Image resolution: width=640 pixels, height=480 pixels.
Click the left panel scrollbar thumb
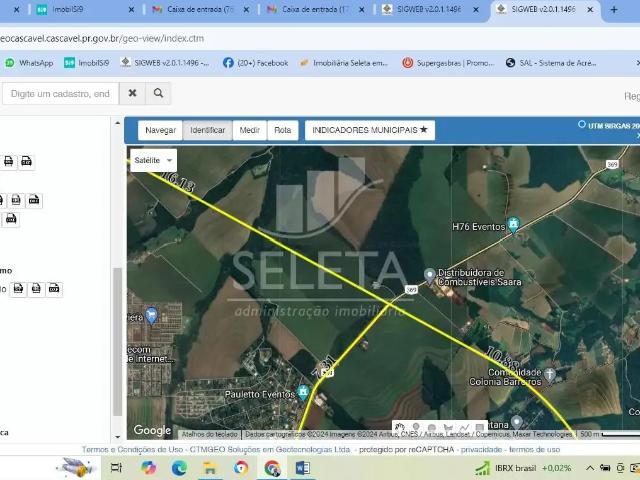point(117,342)
